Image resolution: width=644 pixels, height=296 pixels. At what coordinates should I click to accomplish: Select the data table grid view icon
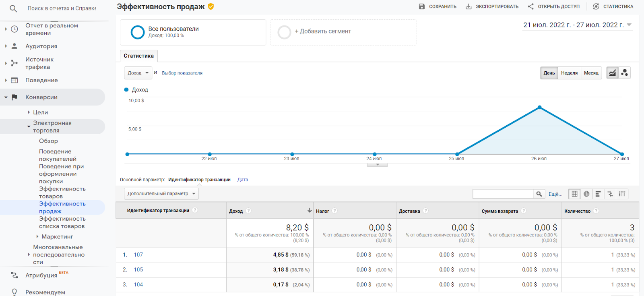574,194
